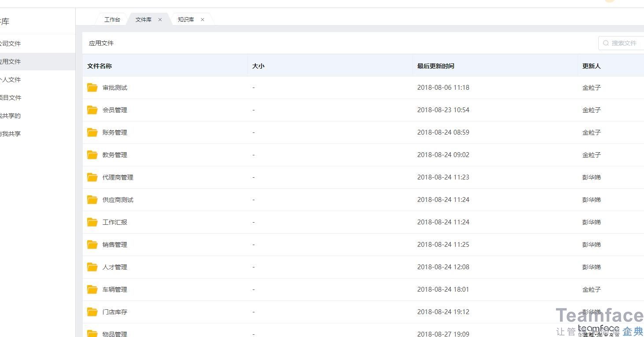Click the 会员管理 folder icon
Screen dimensions: 644x337
click(x=92, y=110)
